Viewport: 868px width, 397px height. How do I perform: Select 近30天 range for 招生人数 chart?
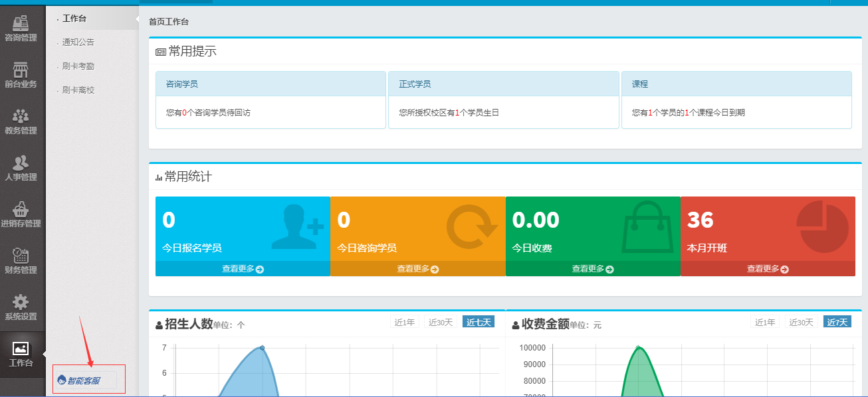441,322
